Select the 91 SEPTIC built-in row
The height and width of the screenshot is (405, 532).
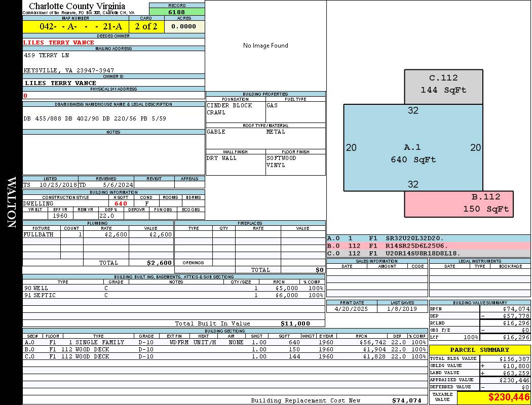click(x=173, y=295)
